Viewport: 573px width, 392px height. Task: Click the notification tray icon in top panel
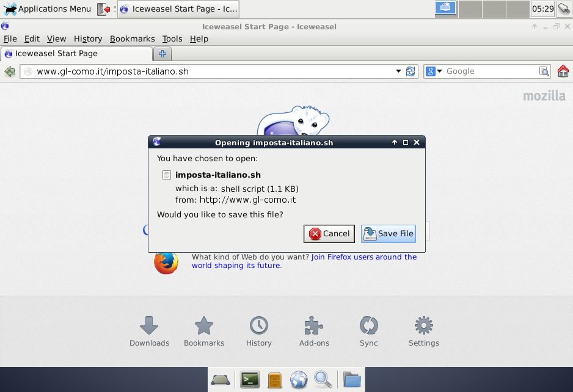564,9
